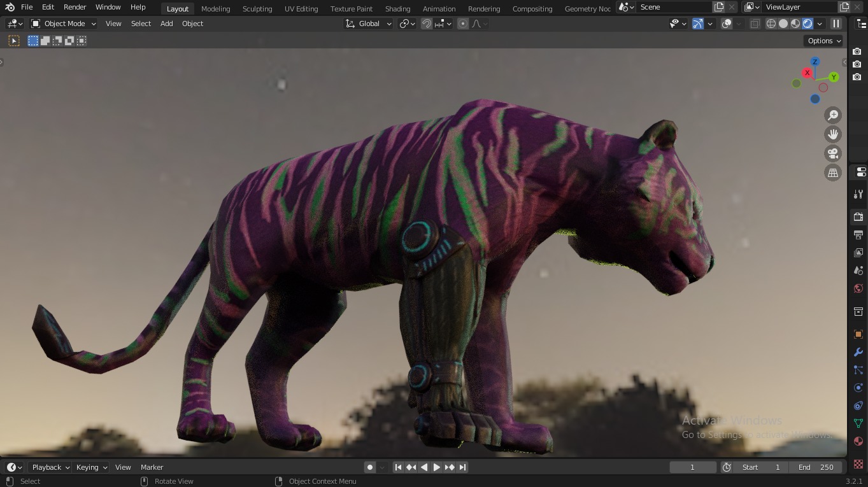Open the Help menu
Viewport: 868px width, 487px height.
[138, 7]
